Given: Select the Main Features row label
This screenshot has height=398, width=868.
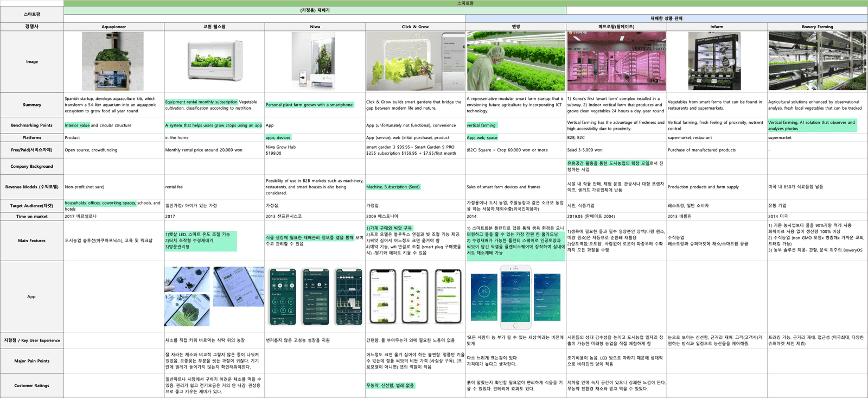Looking at the screenshot, I should click(x=32, y=241).
